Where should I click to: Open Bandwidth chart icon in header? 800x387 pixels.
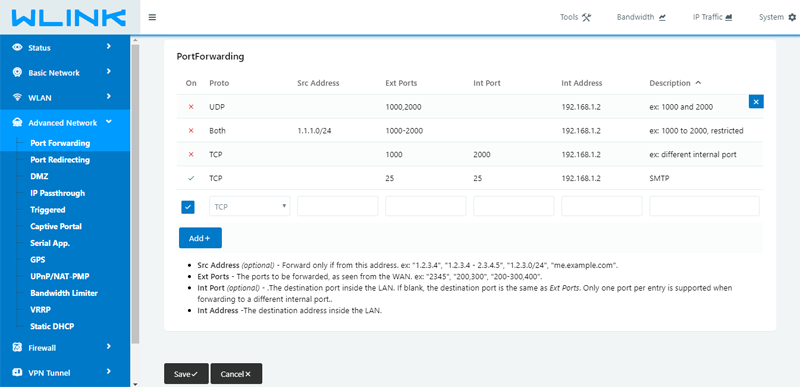[x=662, y=17]
